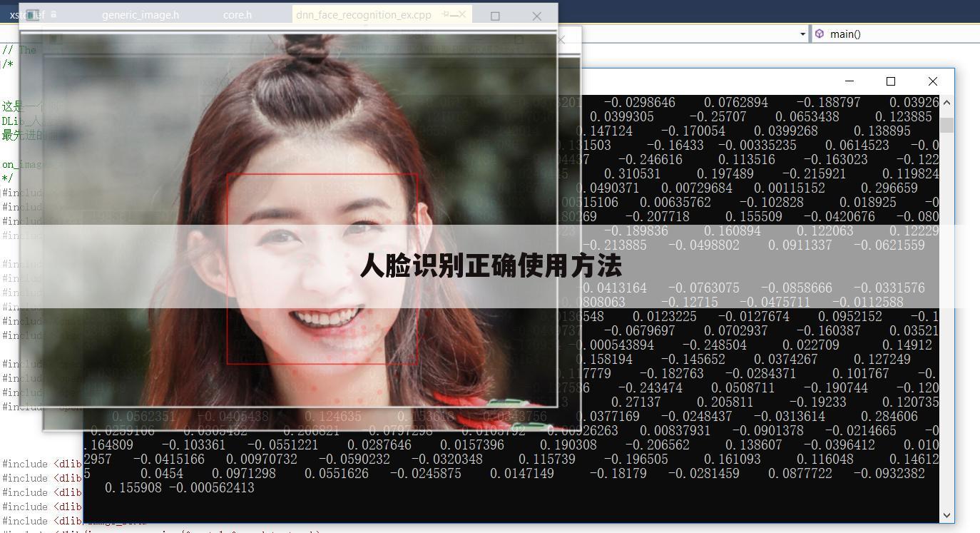
Task: Click the console value 0.310531
Action: coord(632,174)
